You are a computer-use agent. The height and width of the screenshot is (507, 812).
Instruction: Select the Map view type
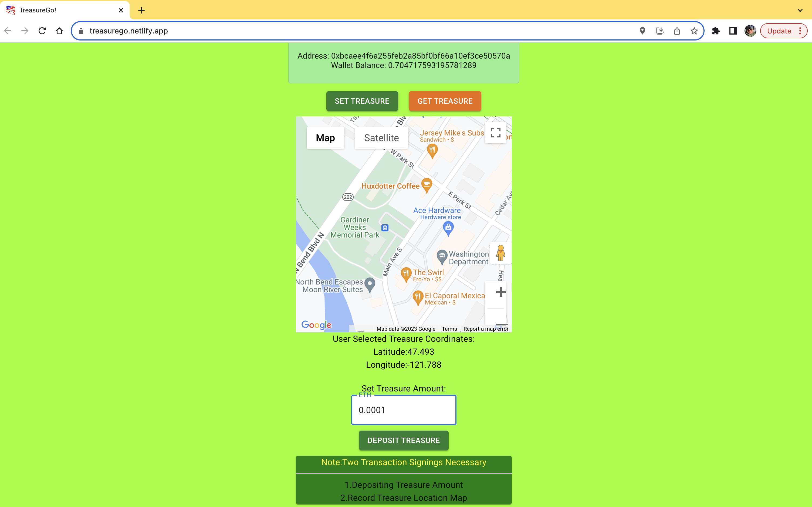(325, 138)
